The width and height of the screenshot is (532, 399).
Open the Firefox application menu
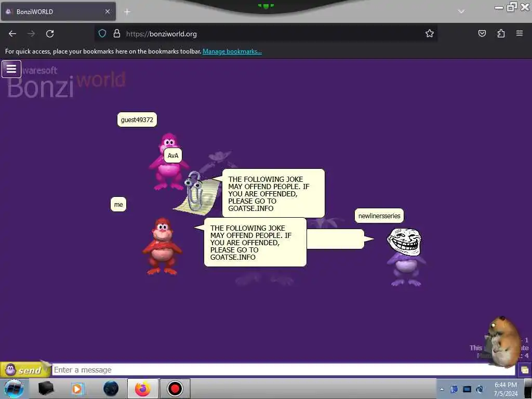click(x=520, y=33)
